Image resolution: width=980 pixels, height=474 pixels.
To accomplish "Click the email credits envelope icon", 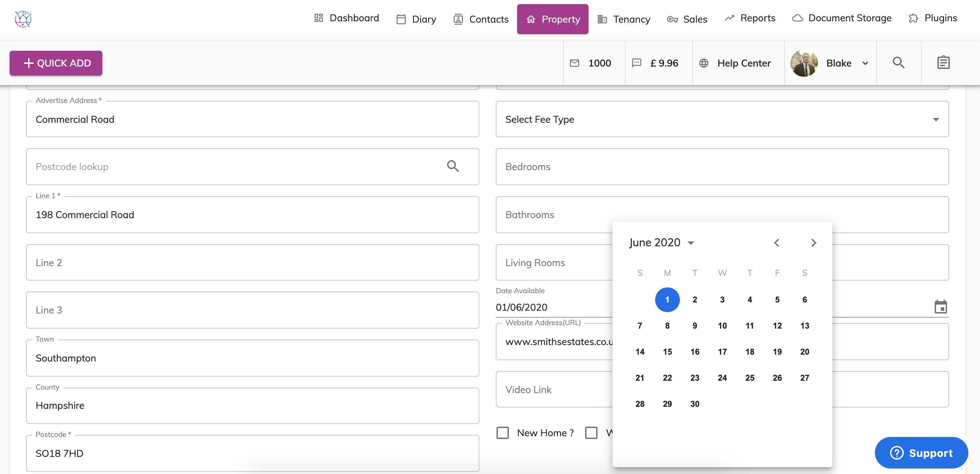I will pyautogui.click(x=574, y=63).
